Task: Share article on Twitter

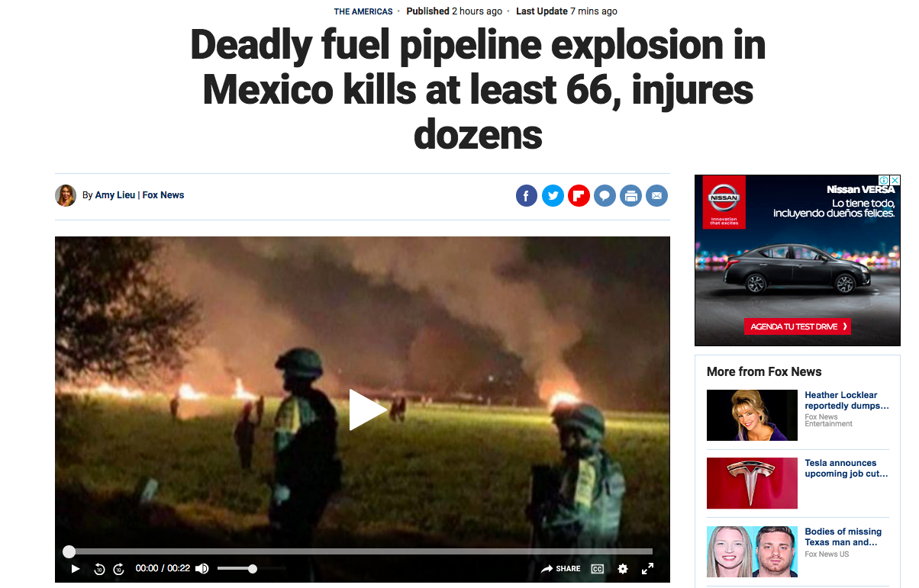Action: click(553, 196)
